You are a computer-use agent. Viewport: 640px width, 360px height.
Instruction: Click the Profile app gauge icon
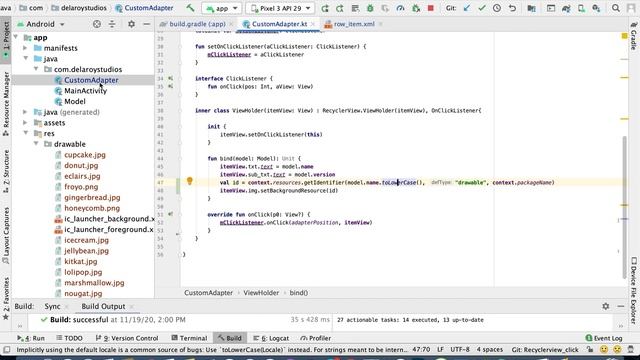[400, 8]
